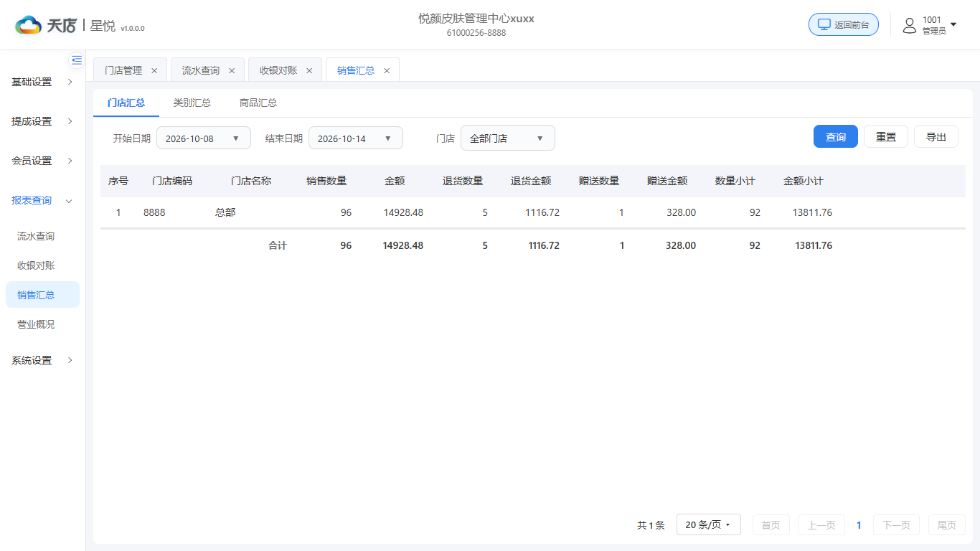980x551 pixels.
Task: Click page number 1 in pagination
Action: click(x=859, y=525)
